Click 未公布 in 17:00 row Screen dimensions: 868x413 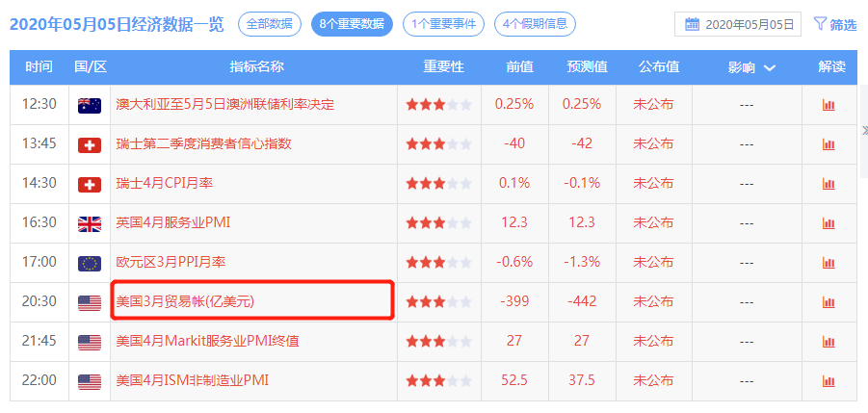point(653,262)
